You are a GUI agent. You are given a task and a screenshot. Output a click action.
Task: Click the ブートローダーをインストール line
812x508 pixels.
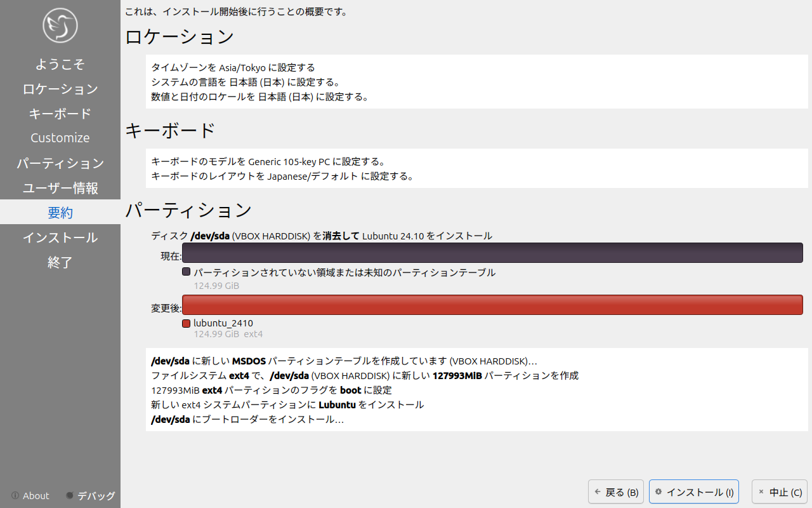247,420
